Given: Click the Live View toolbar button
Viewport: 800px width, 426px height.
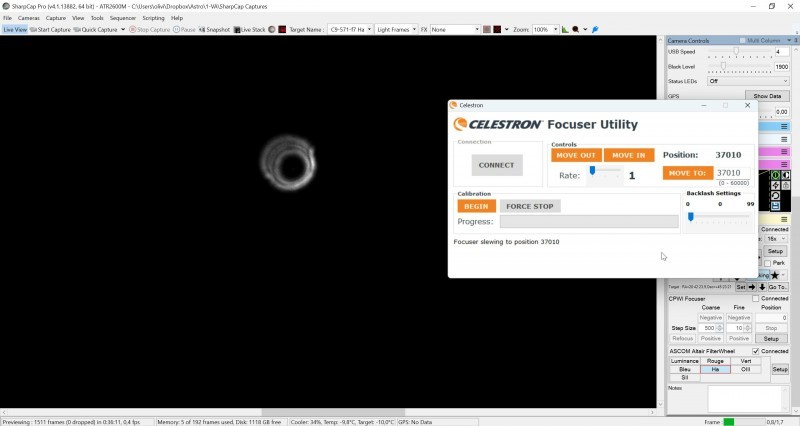Looking at the screenshot, I should click(x=14, y=30).
